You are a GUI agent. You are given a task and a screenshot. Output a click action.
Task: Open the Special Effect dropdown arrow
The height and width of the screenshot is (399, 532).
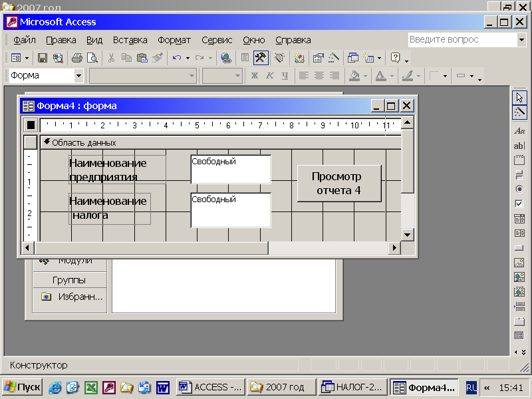click(471, 76)
